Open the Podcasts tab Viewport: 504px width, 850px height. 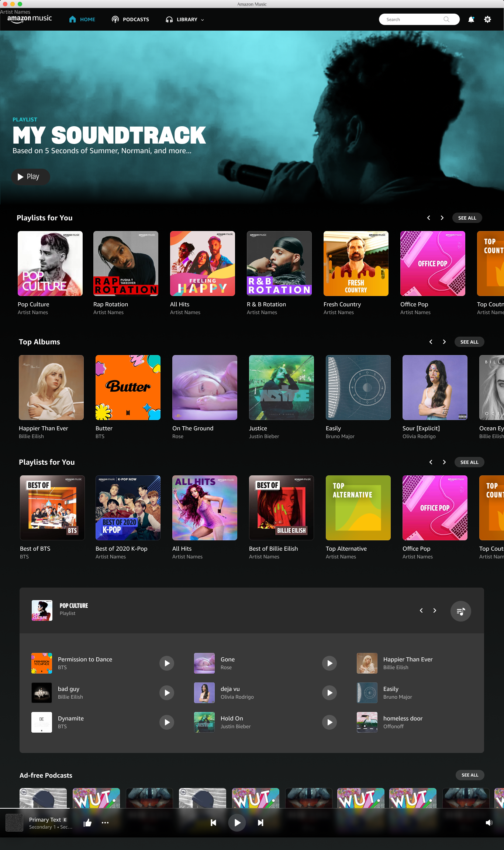click(x=131, y=20)
